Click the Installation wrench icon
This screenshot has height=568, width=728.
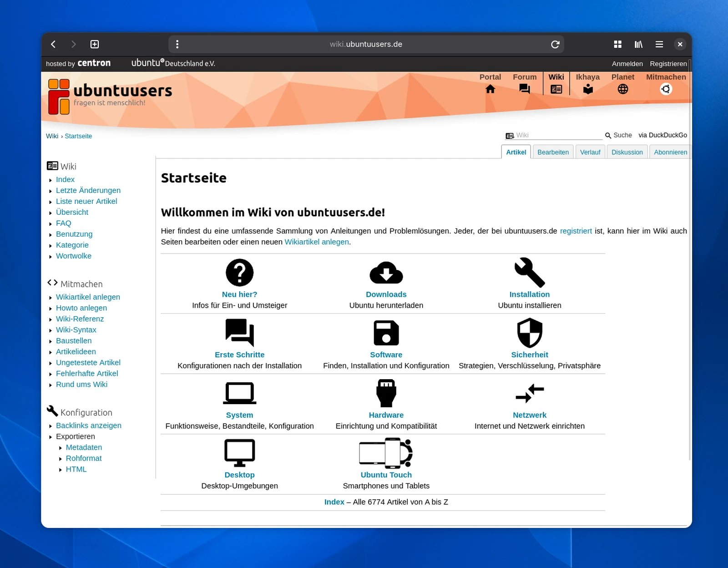pos(530,273)
